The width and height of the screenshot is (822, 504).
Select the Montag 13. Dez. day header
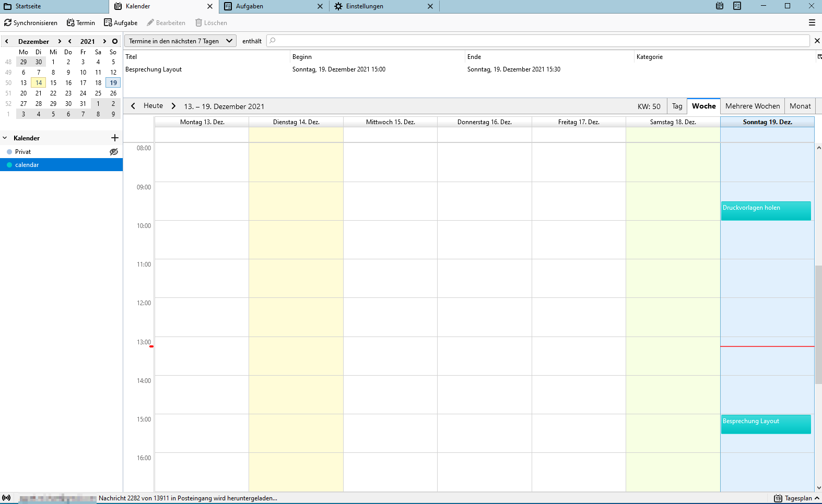[x=202, y=122]
